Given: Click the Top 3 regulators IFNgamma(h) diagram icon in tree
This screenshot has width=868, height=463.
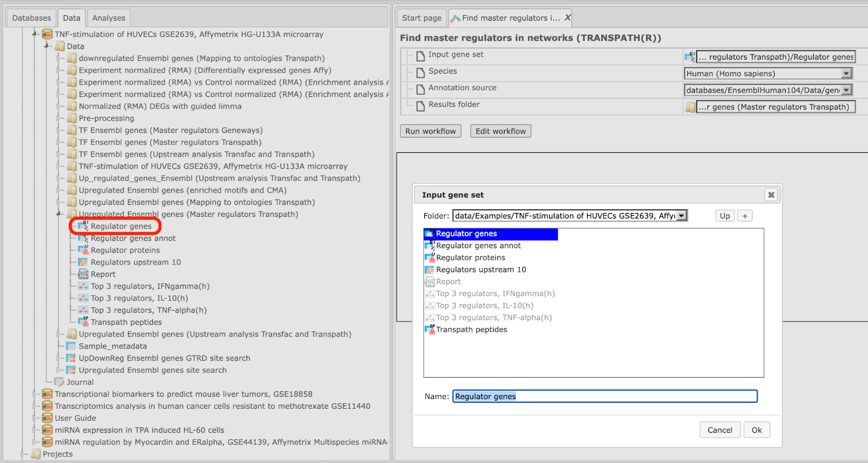Looking at the screenshot, I should 83,286.
